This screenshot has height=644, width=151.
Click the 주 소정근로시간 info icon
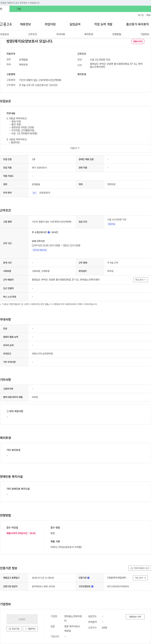(49, 232)
